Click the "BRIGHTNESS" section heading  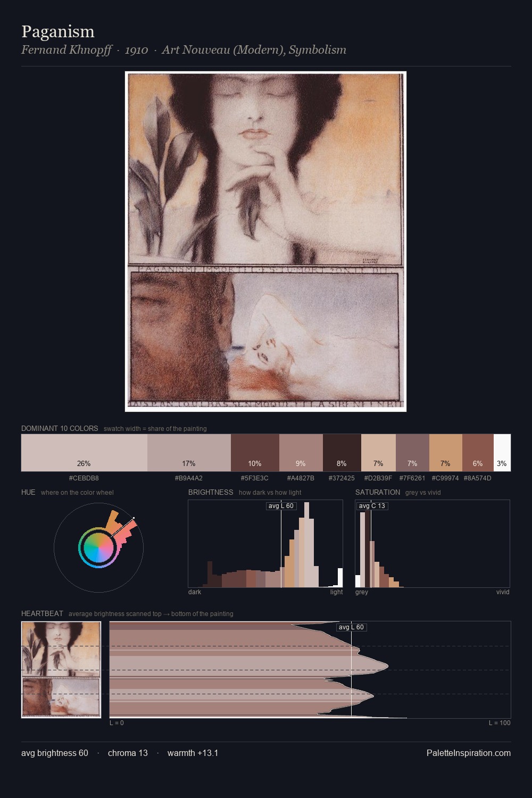tap(211, 492)
